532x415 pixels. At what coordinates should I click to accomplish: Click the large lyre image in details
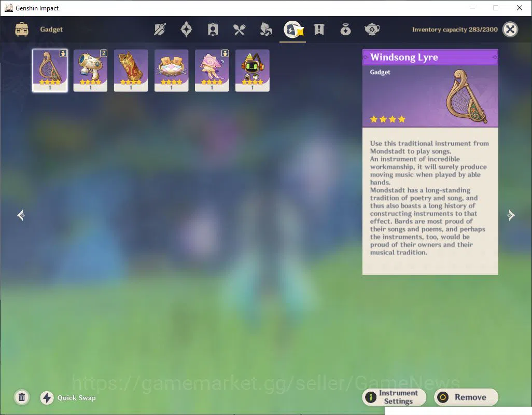(x=468, y=96)
